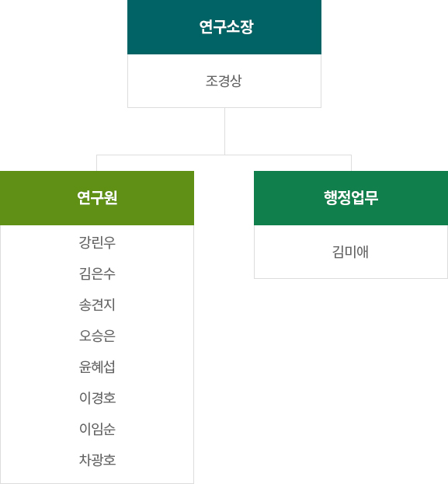Click the 연구원 green header
The image size is (448, 484).
[97, 198]
